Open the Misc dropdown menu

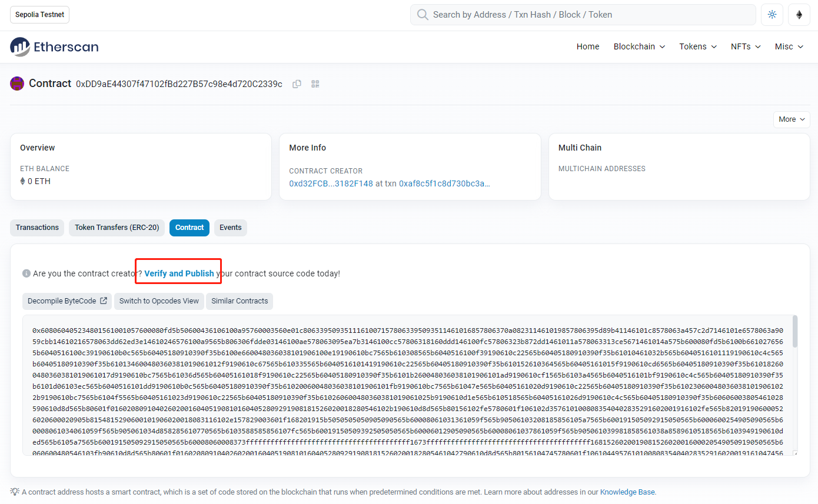tap(789, 46)
